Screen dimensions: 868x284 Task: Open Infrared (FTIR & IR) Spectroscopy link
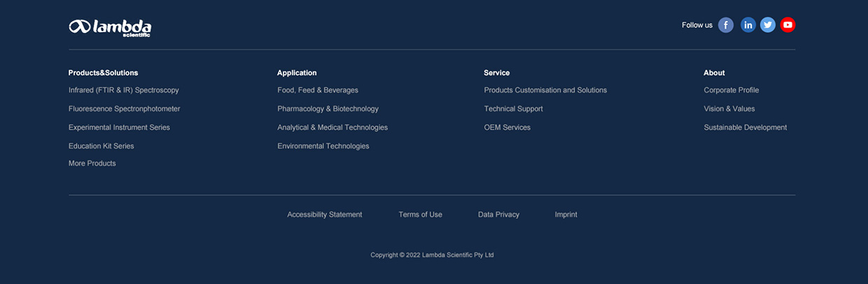[124, 90]
